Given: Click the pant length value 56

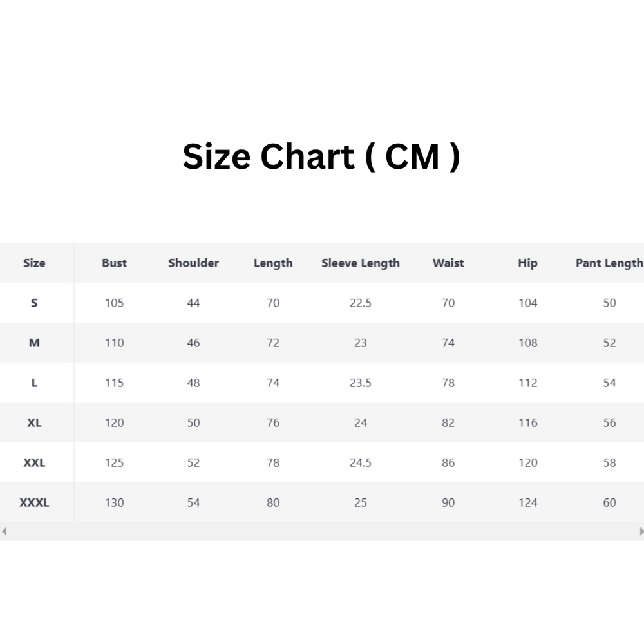Looking at the screenshot, I should pos(609,422).
